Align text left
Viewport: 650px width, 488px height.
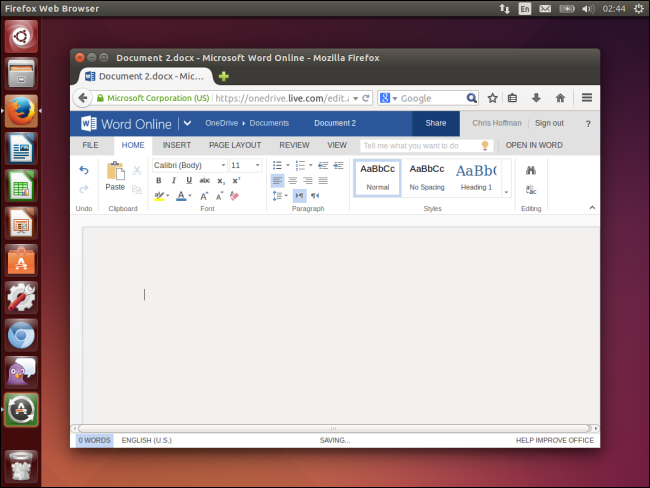coord(277,180)
